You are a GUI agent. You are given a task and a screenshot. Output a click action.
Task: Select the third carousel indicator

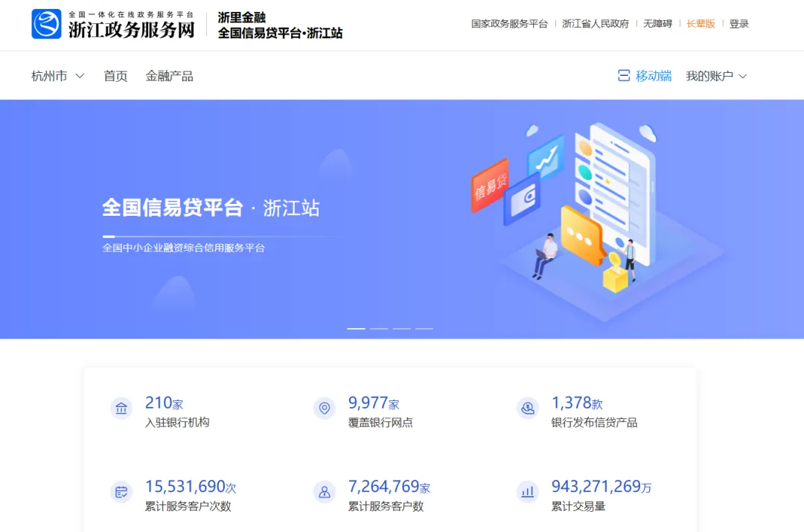click(x=401, y=329)
